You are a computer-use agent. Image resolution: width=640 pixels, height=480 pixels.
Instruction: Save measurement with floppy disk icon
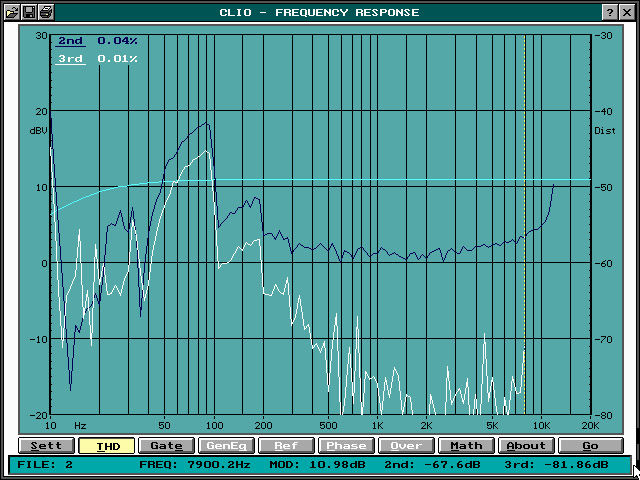29,12
